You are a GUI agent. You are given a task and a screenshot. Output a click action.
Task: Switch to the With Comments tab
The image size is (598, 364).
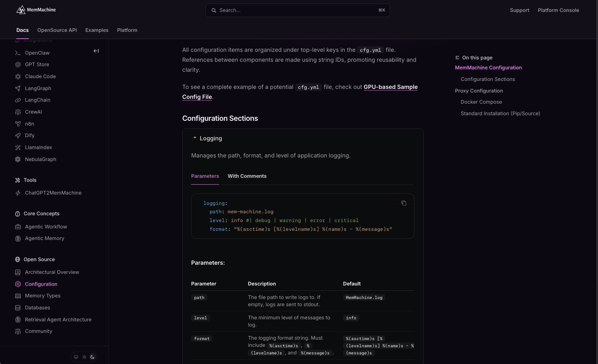[247, 176]
